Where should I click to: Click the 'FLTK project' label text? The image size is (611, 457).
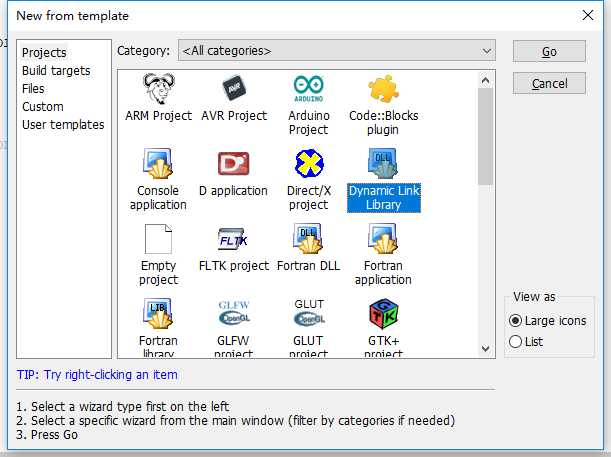point(234,266)
